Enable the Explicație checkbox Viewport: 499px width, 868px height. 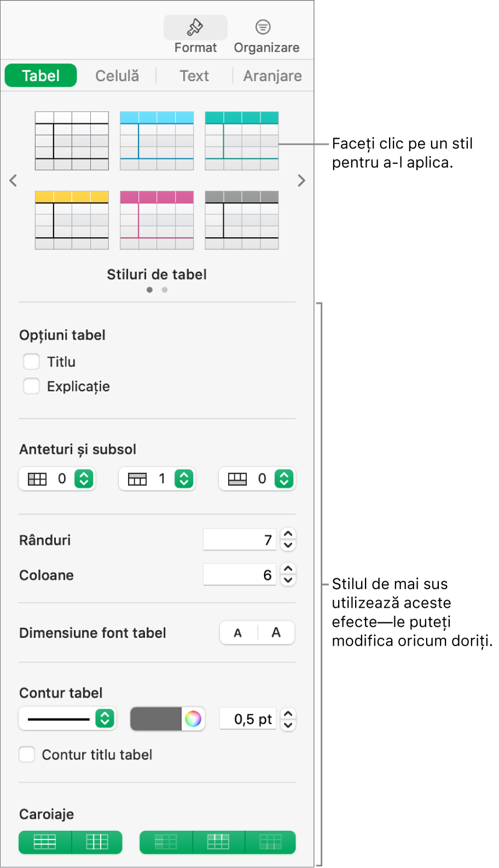pos(31,386)
